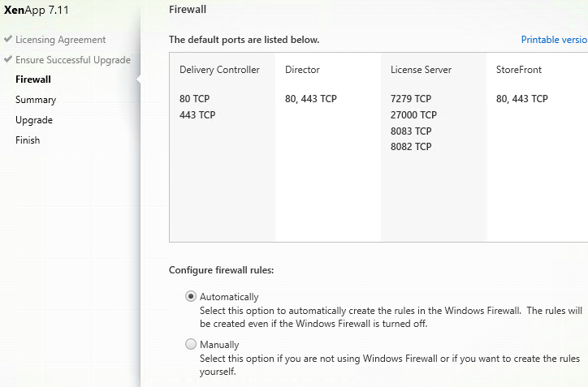The width and height of the screenshot is (588, 387).
Task: Click the StoreFront column header
Action: click(x=519, y=70)
